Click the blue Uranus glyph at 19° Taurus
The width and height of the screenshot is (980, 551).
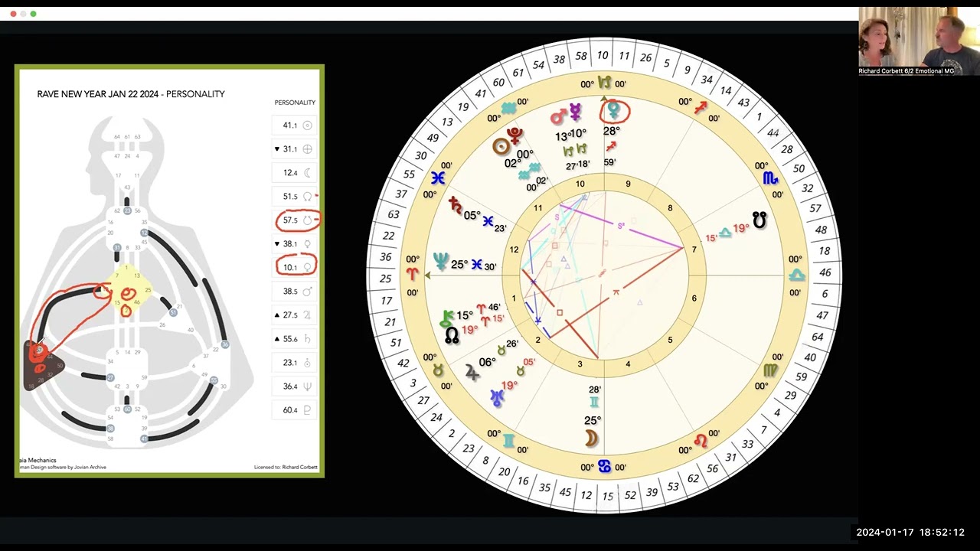point(498,397)
